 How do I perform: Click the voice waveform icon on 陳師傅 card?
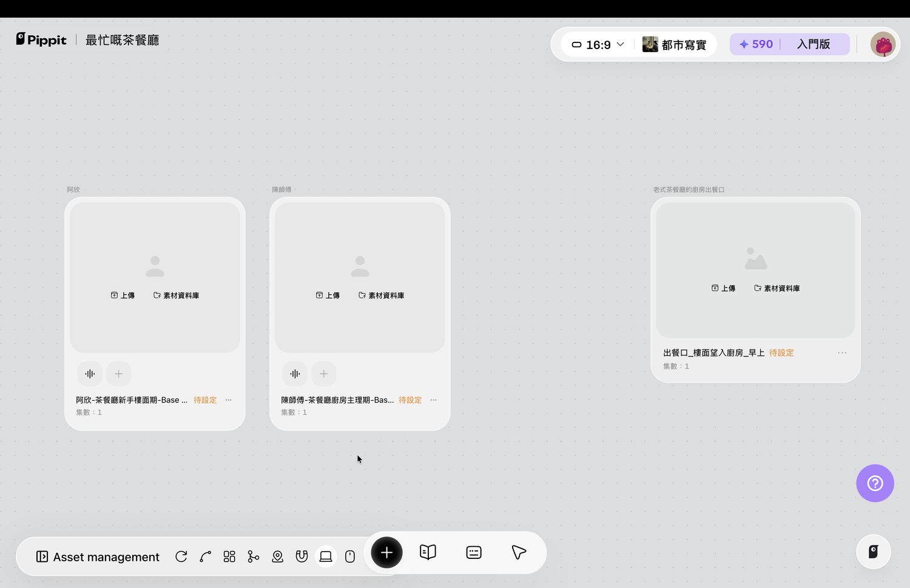click(x=295, y=374)
